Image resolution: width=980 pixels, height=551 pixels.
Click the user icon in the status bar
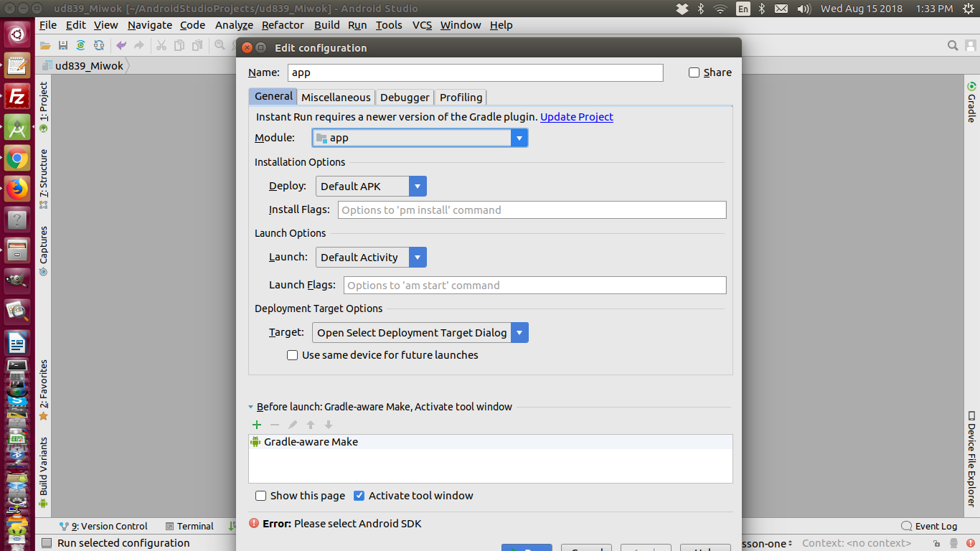pos(954,543)
